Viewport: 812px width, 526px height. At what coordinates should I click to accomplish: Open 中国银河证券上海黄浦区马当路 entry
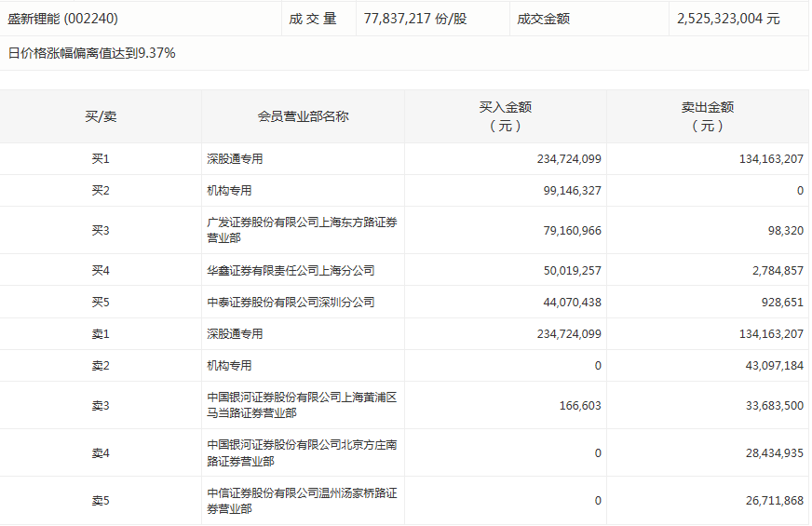click(302, 405)
